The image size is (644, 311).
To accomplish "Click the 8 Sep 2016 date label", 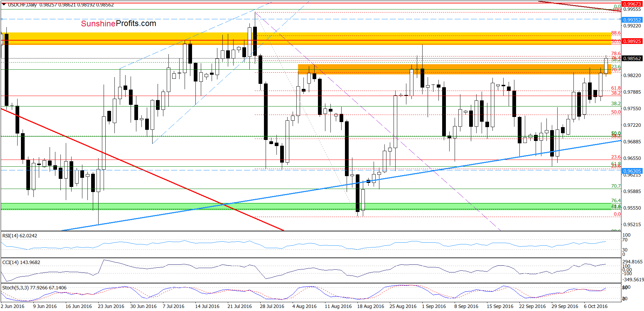I will tap(466, 306).
